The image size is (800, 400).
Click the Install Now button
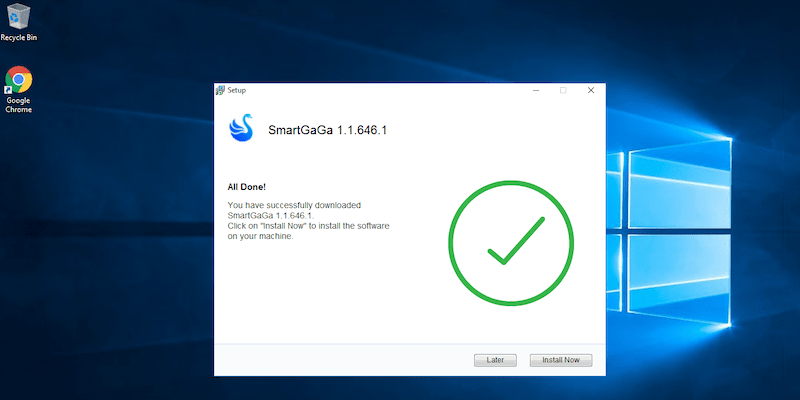coord(561,360)
